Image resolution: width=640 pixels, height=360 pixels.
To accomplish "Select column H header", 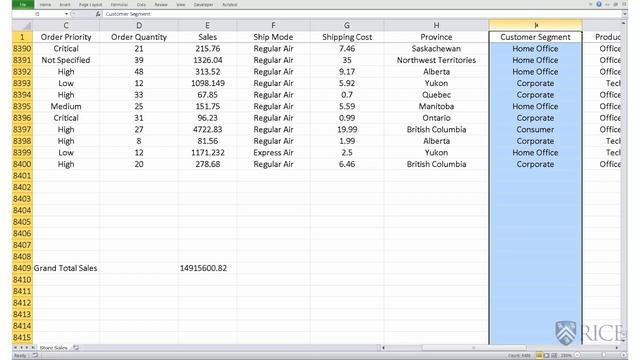I will (436, 25).
